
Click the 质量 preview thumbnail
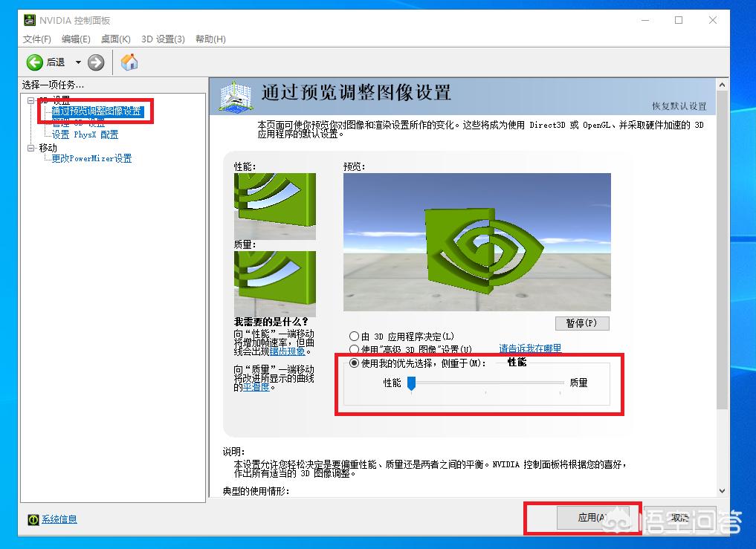click(x=275, y=284)
